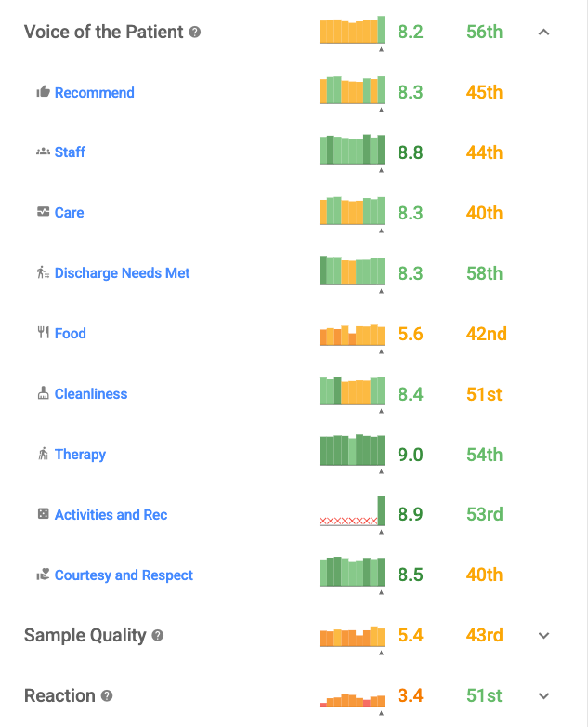Open the Discharge Needs Met link
This screenshot has height=727, width=588.
[x=122, y=273]
